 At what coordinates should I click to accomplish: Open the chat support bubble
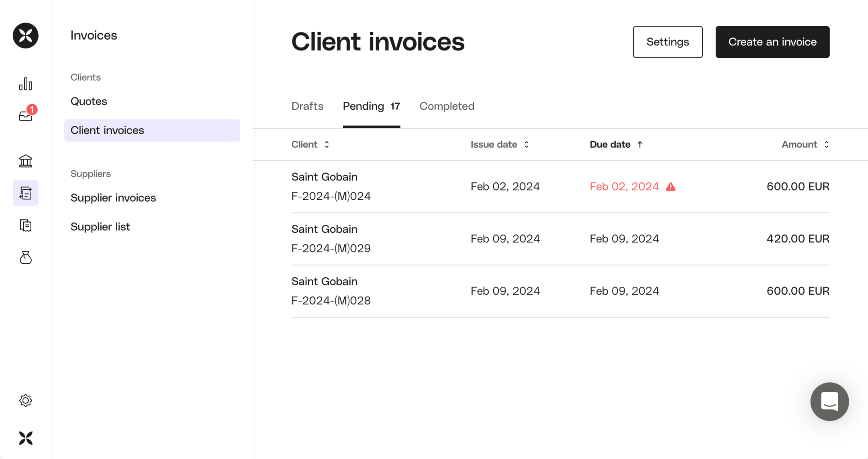coord(829,402)
